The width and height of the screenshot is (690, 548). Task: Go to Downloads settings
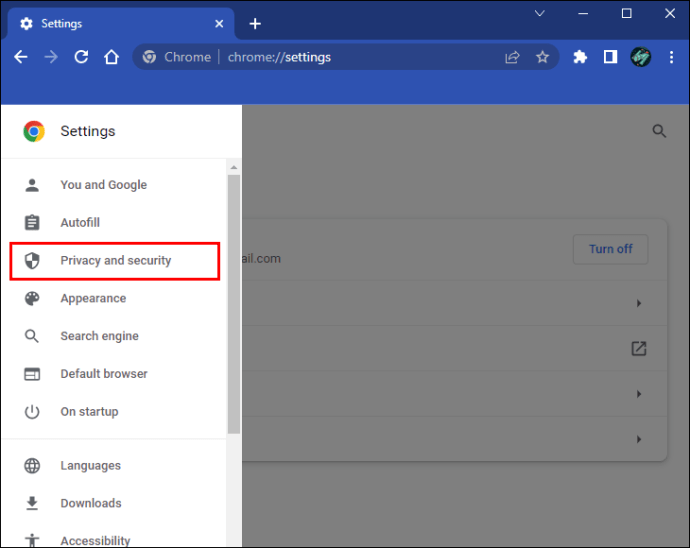114,503
